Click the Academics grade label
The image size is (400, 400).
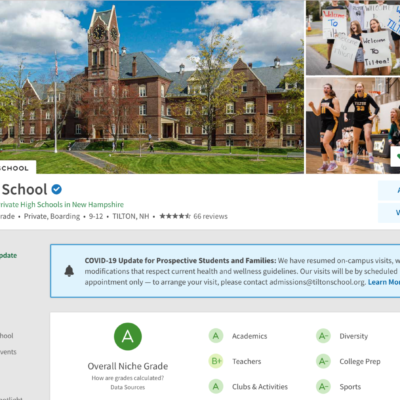(250, 336)
